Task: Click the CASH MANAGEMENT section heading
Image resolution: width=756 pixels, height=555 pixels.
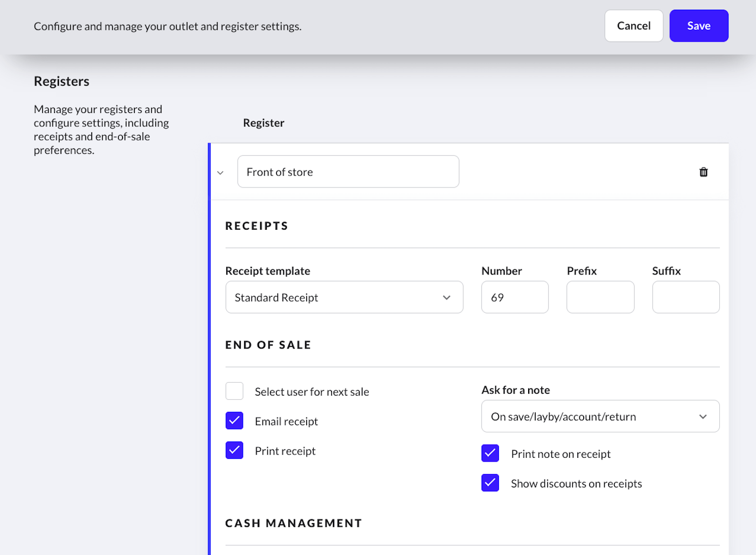Action: [293, 523]
